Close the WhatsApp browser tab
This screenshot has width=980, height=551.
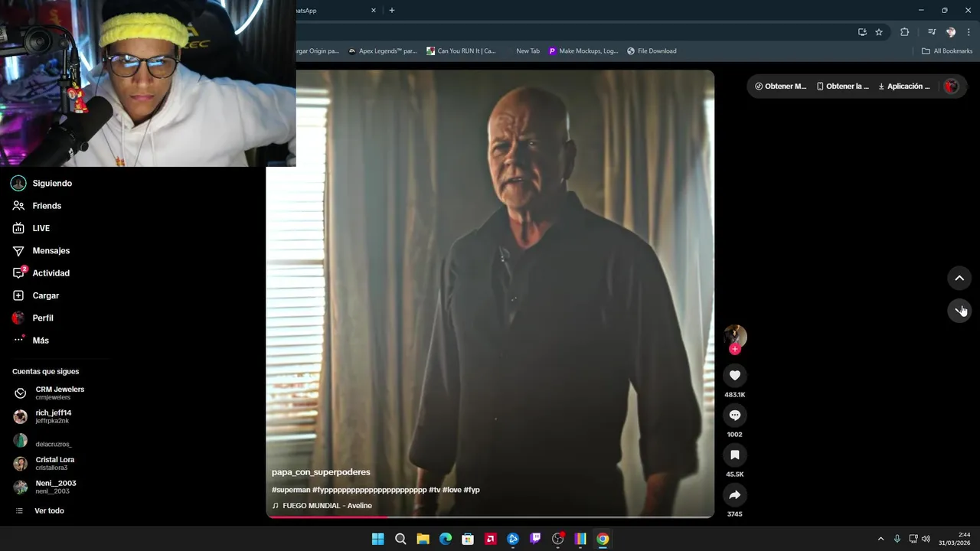(374, 11)
